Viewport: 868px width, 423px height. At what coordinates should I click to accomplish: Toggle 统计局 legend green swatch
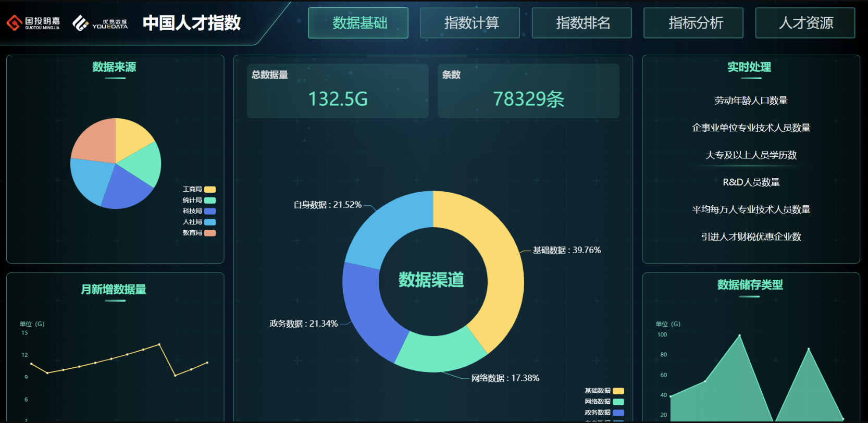[x=210, y=201]
